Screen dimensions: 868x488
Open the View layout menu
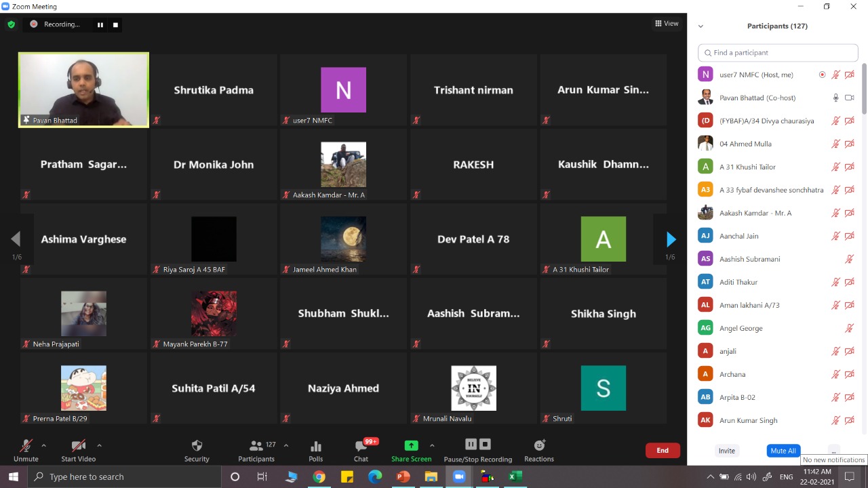667,24
